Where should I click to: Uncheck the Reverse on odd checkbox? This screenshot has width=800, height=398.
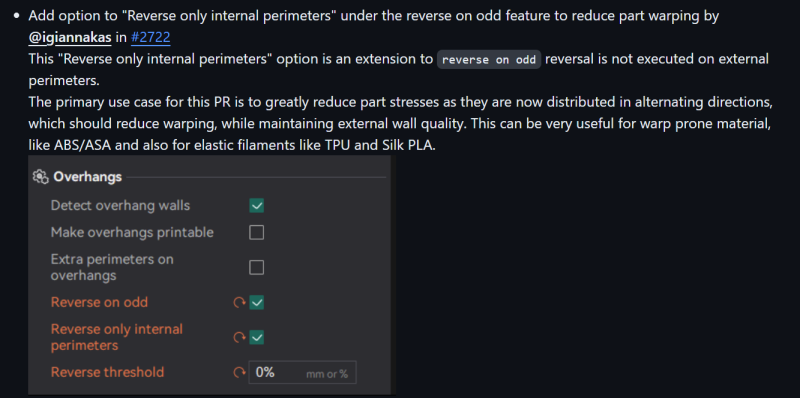tap(257, 303)
